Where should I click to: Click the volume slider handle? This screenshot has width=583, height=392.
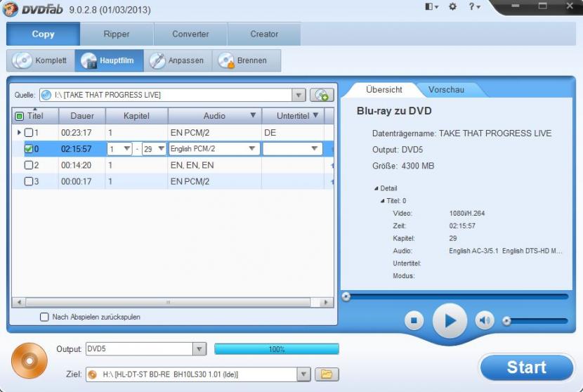point(506,321)
